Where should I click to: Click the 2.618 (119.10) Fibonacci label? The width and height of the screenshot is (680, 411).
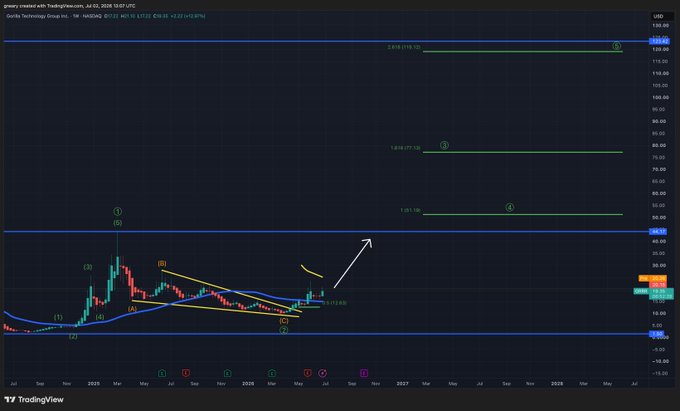(404, 47)
